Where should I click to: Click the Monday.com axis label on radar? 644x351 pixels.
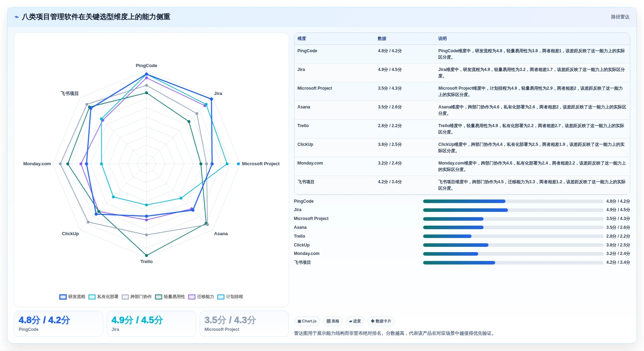37,164
